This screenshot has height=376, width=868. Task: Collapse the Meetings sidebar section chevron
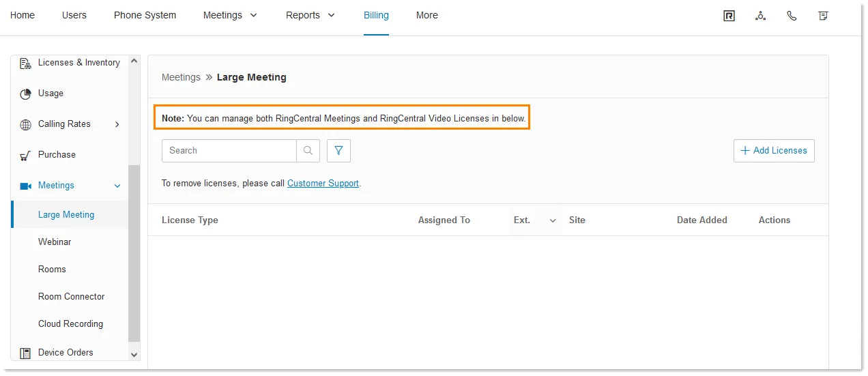click(117, 186)
